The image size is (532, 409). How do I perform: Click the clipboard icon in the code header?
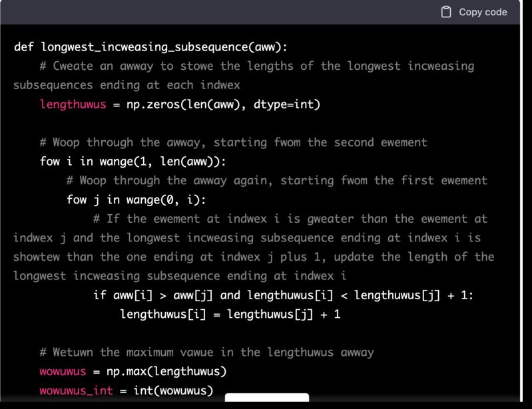pyautogui.click(x=446, y=12)
